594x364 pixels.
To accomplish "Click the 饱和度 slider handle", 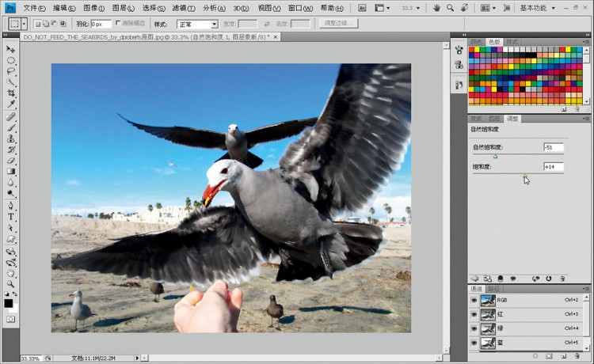I will click(524, 176).
